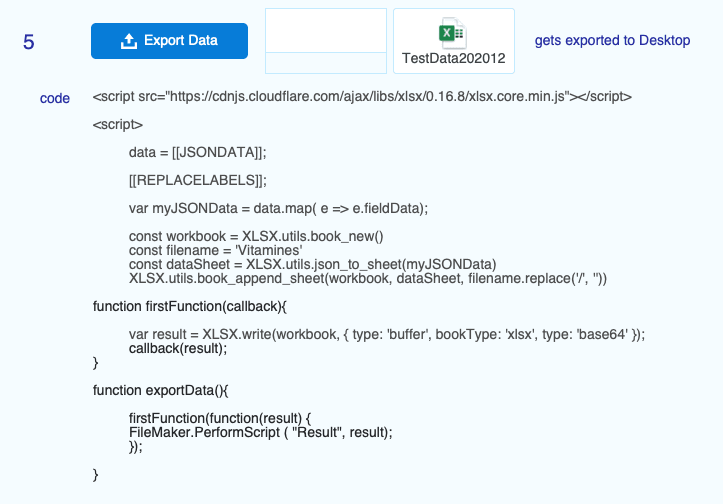Open the TestData202012 Excel file icon
The image size is (723, 504).
(x=453, y=33)
